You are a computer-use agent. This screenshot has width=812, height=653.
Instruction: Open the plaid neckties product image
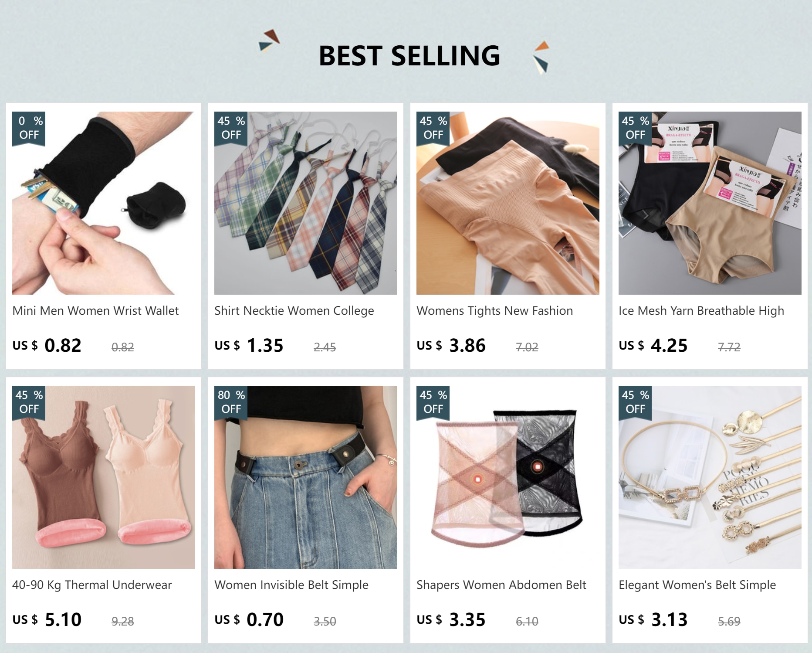click(306, 203)
